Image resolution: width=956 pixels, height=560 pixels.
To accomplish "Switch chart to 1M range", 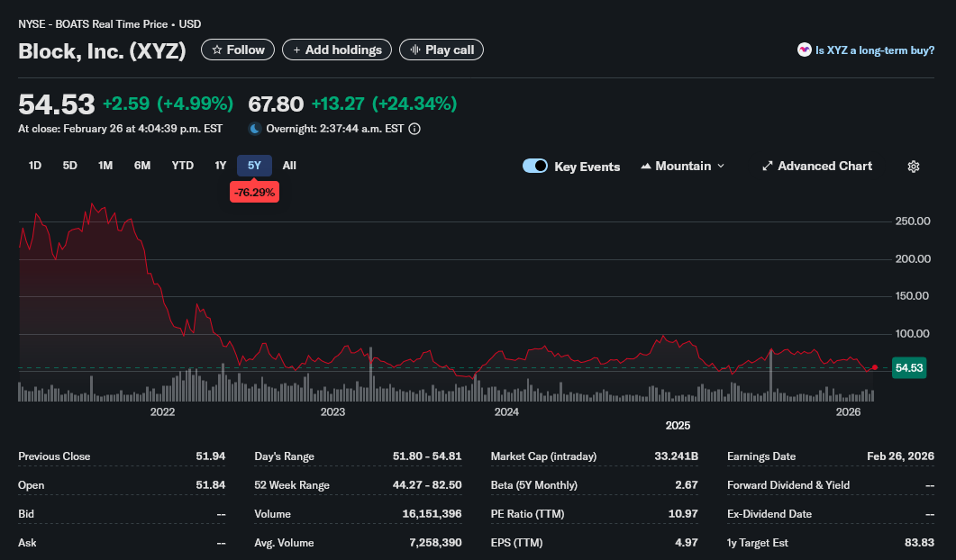I will (x=105, y=165).
